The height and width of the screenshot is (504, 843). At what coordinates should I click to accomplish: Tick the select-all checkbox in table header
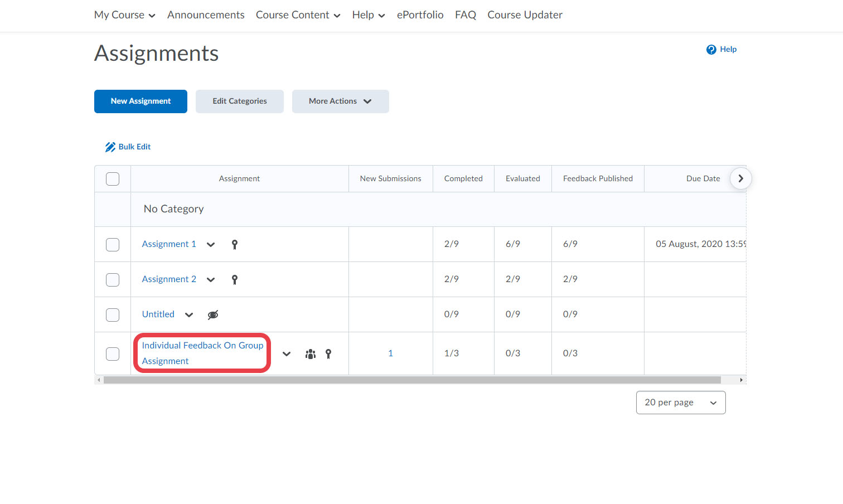(x=113, y=179)
